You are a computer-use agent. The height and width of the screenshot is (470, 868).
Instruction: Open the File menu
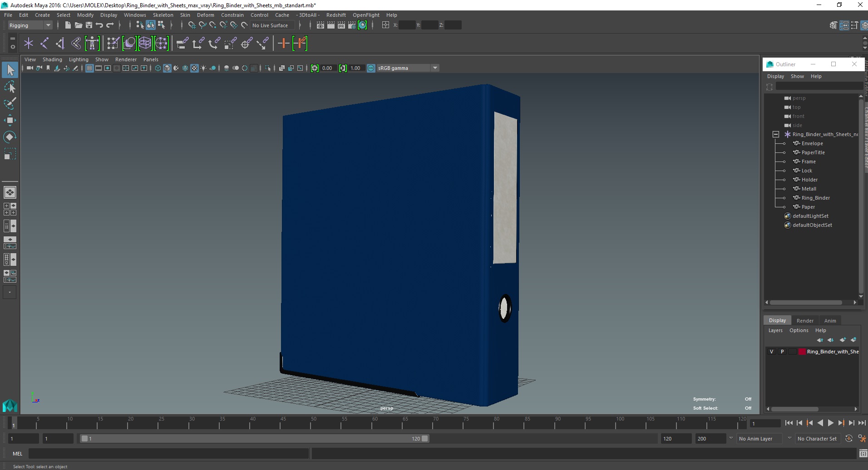tap(8, 15)
